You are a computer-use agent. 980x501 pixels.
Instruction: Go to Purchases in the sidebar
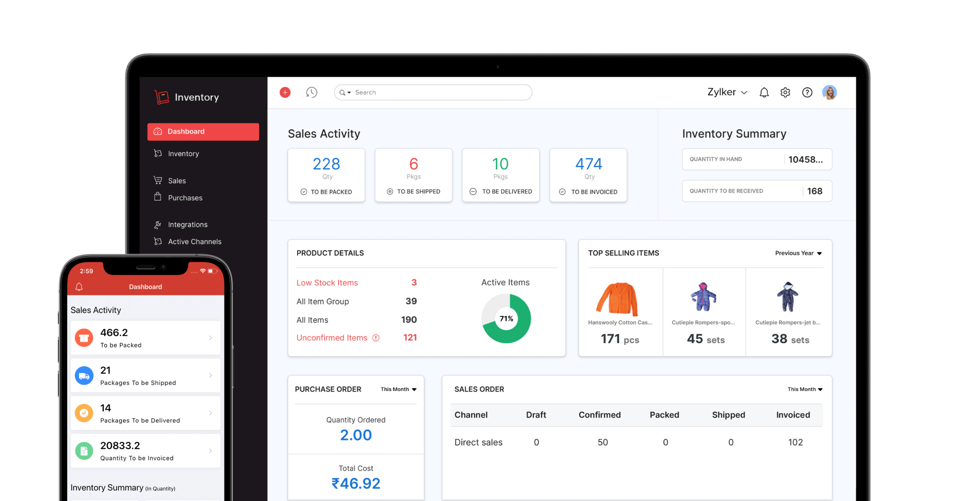click(185, 197)
